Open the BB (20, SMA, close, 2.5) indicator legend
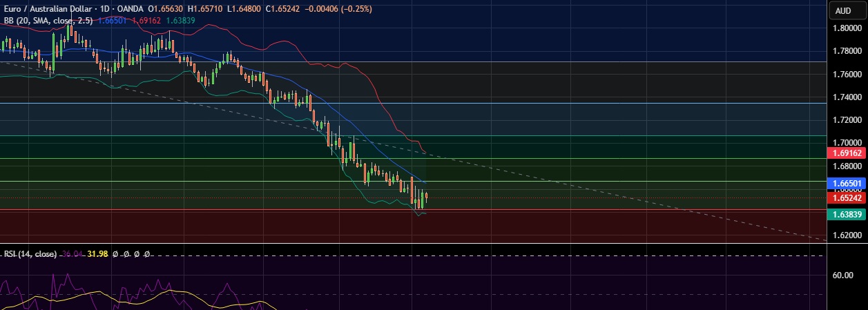Screen dimensions: 868x310 pyautogui.click(x=48, y=21)
